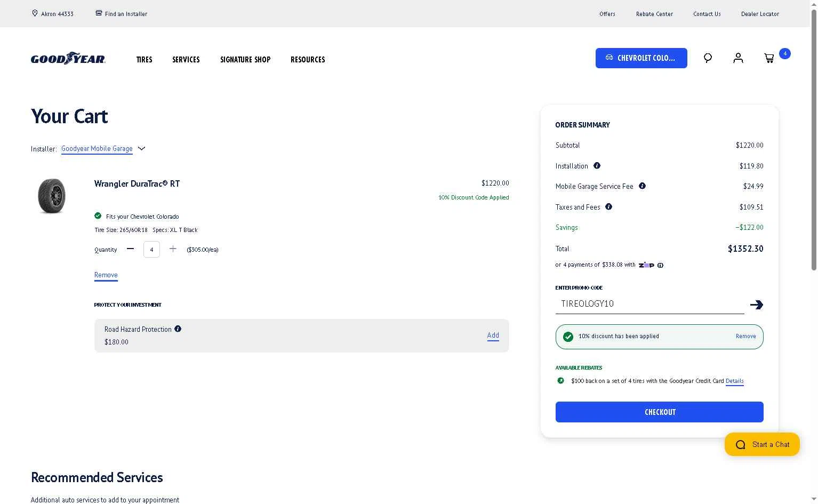
Task: Click the store icon beside Find an Installer
Action: click(x=99, y=13)
